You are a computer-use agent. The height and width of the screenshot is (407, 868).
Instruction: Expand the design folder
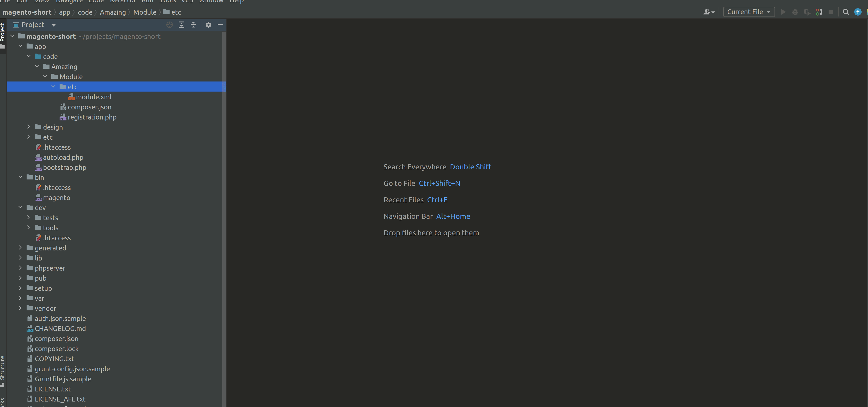(x=29, y=127)
